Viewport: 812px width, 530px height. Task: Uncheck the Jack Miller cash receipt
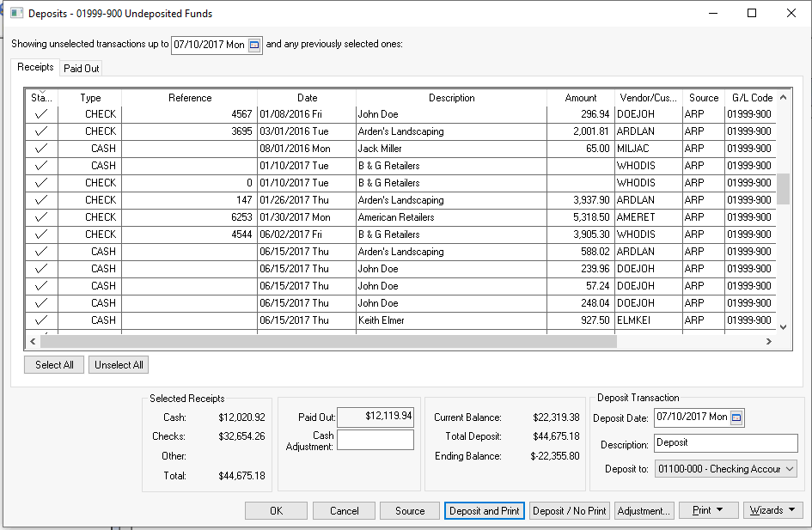40,149
